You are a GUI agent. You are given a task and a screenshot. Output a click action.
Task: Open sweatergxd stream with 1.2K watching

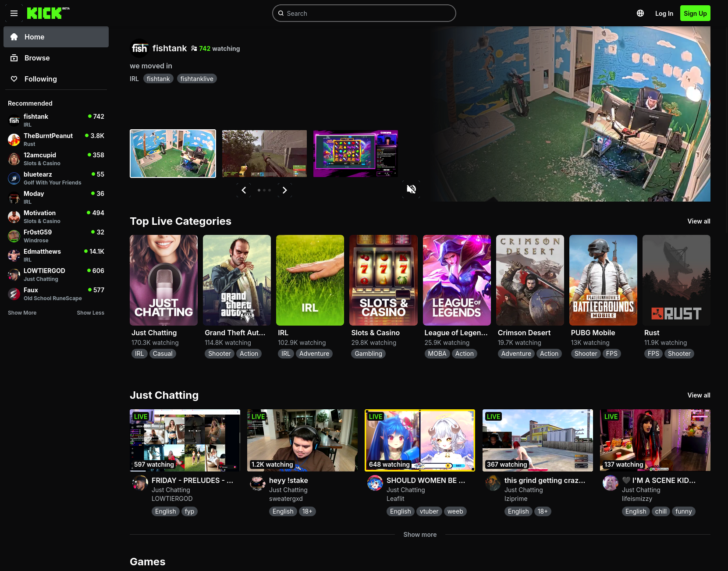tap(302, 440)
